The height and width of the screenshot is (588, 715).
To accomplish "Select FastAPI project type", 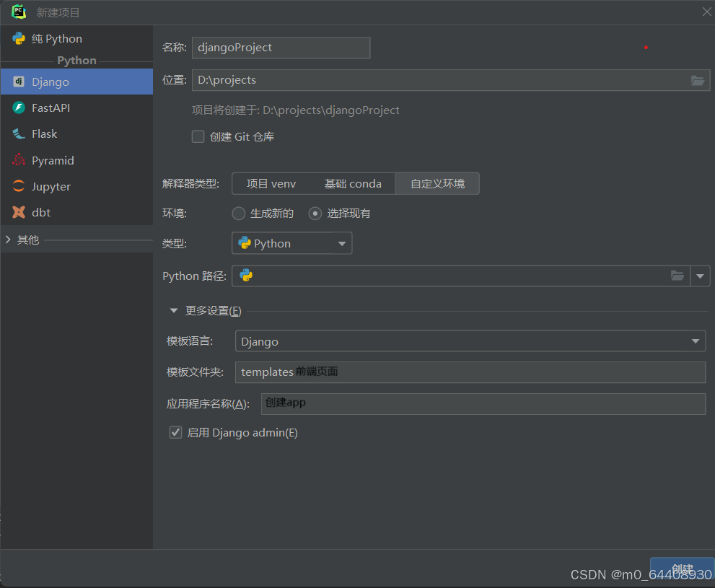I will 76,107.
